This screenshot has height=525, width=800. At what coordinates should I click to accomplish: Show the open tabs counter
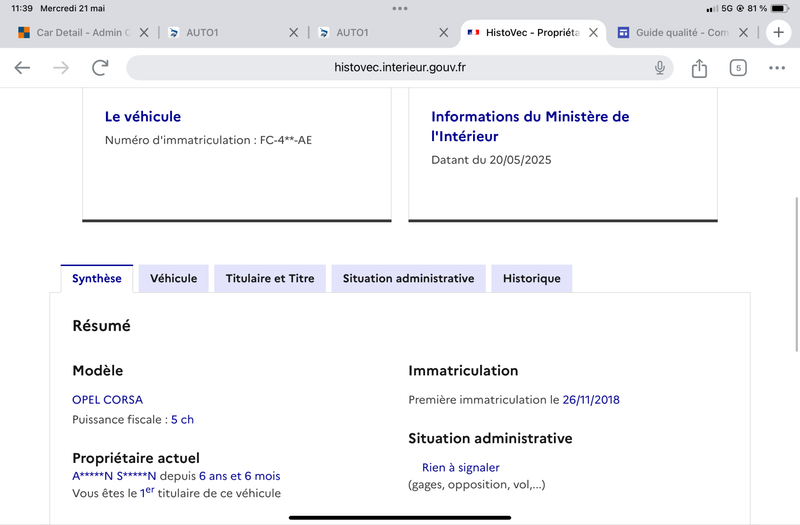click(x=738, y=68)
